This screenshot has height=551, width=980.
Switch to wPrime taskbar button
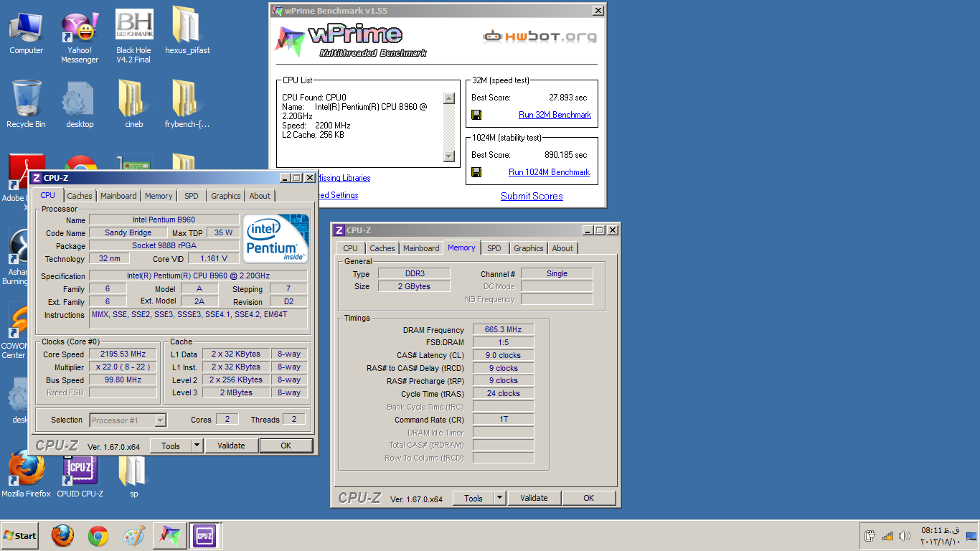coord(169,536)
